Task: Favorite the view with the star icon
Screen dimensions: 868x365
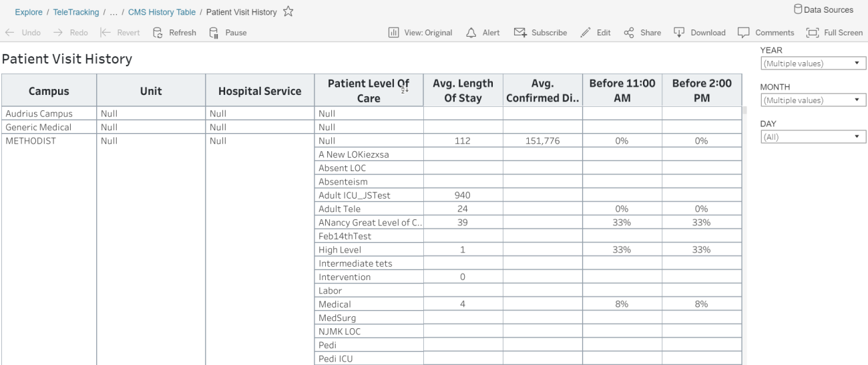Action: 289,11
